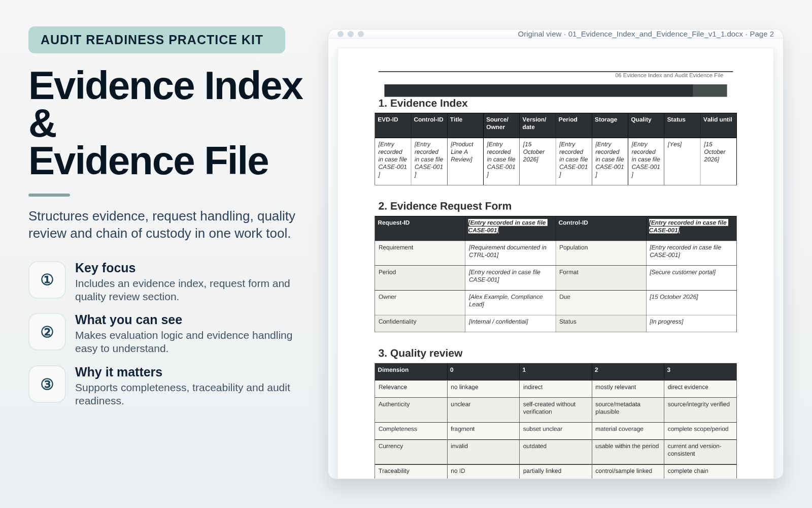Click the 'current and version-consistent' cell
This screenshot has height=508, width=812.
click(x=700, y=452)
